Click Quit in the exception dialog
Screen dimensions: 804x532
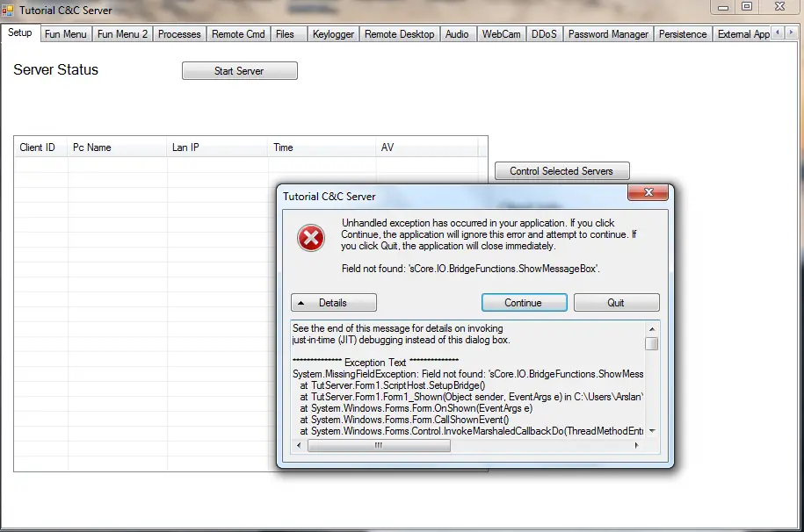(616, 302)
